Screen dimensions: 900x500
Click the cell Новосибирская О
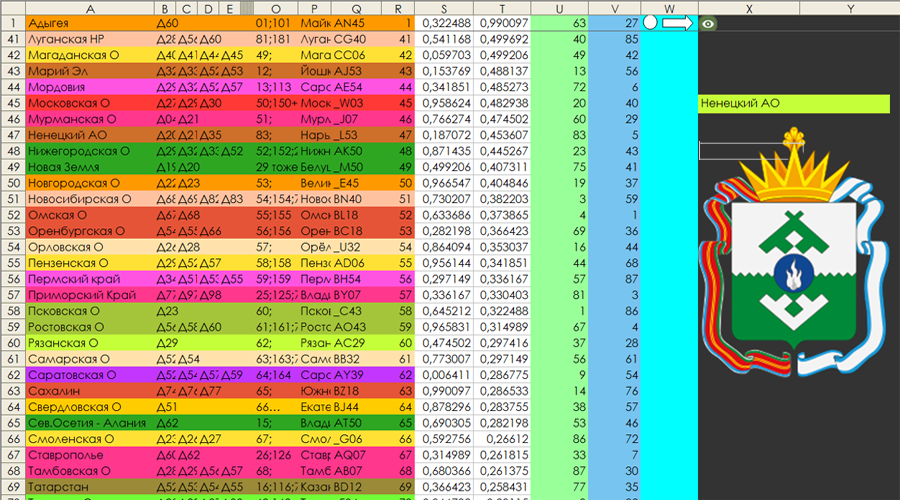tap(90, 199)
